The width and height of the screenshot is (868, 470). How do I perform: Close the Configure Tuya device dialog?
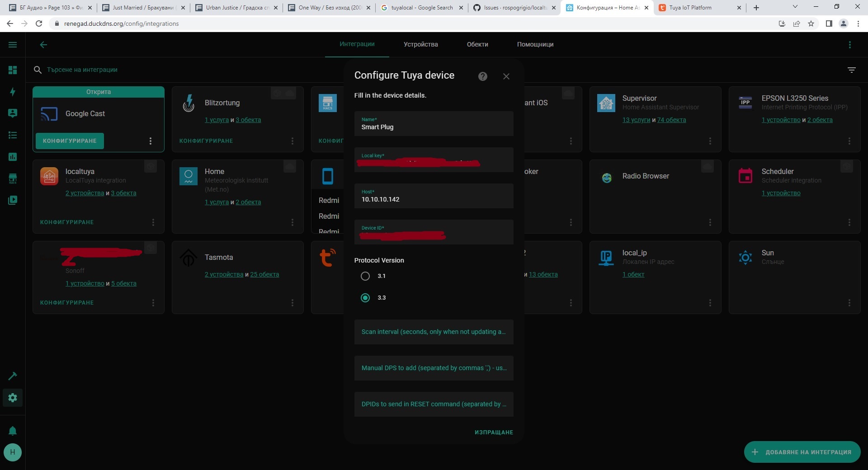click(506, 76)
